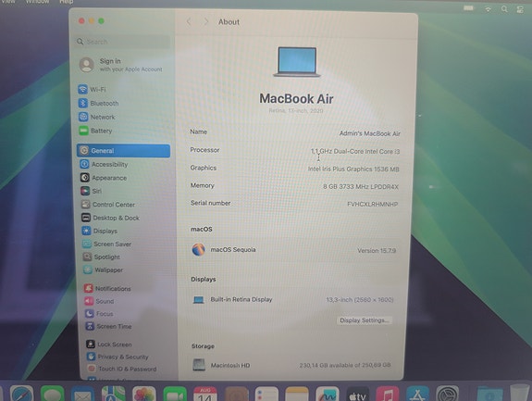Screen dimensions: 532x401
Task: Select Desktop & Dock settings
Action: tap(111, 218)
